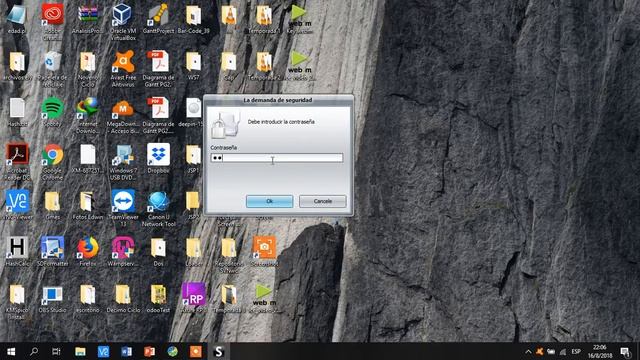Viewport: 640px width, 360px height.
Task: Show hidden system tray icons
Action: click(x=528, y=351)
